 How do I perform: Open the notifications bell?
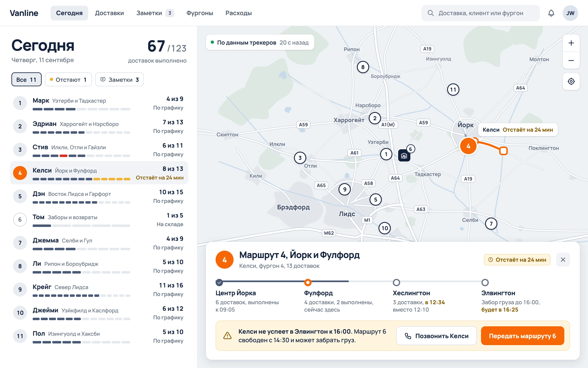click(551, 13)
